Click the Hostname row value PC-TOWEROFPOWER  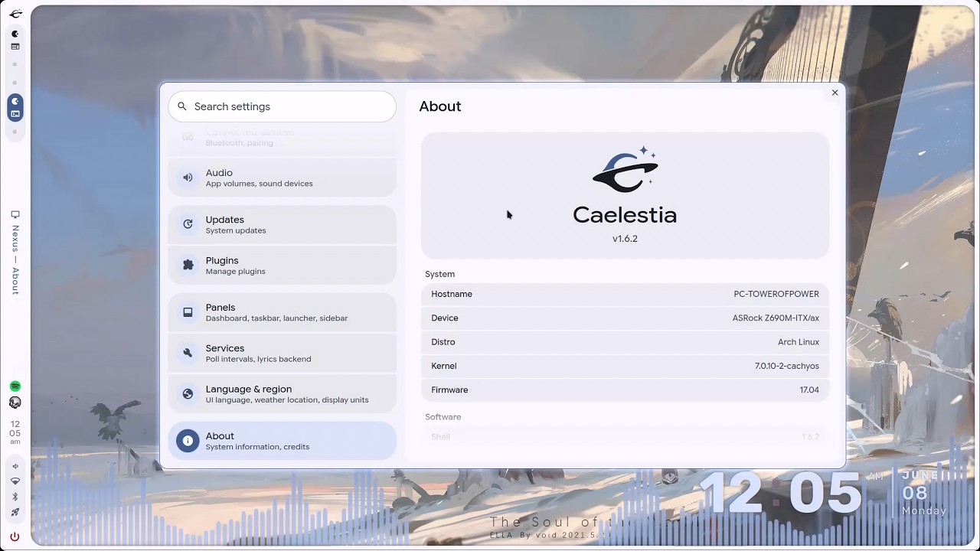point(776,294)
